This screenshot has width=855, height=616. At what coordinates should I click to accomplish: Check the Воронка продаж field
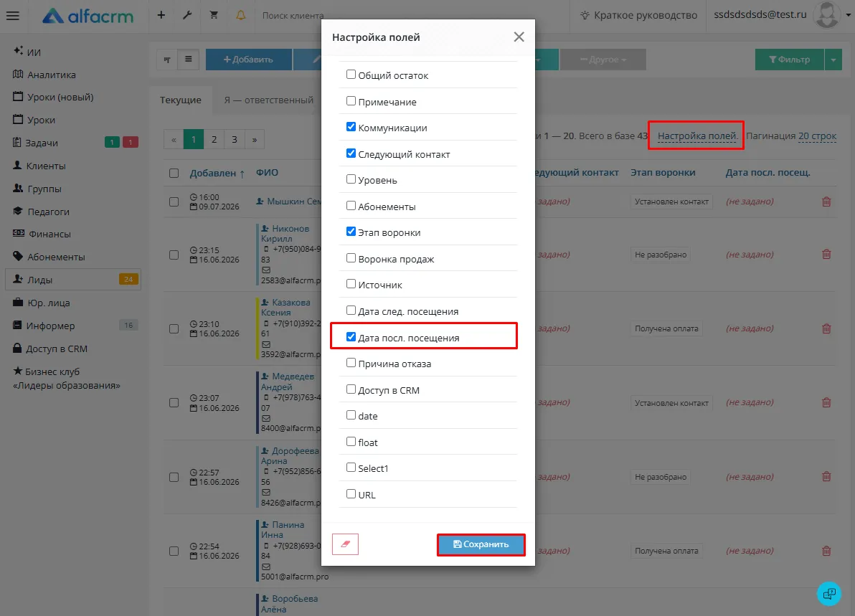[351, 258]
